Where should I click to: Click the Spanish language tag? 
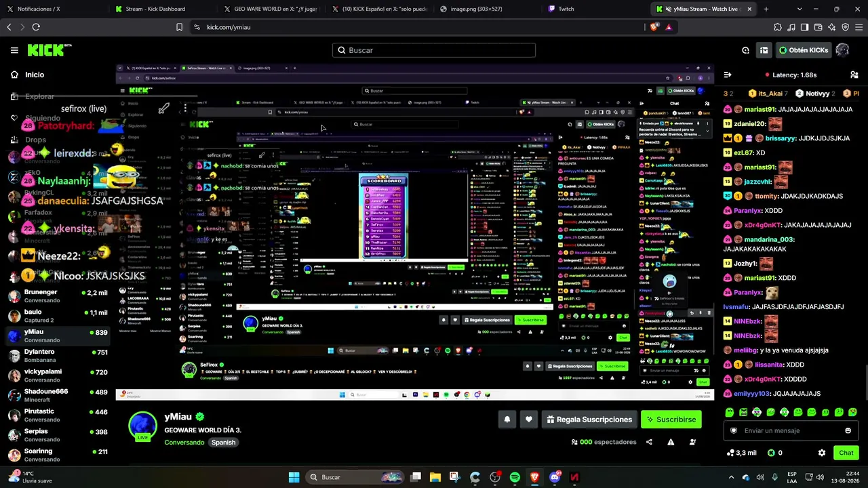[223, 443]
